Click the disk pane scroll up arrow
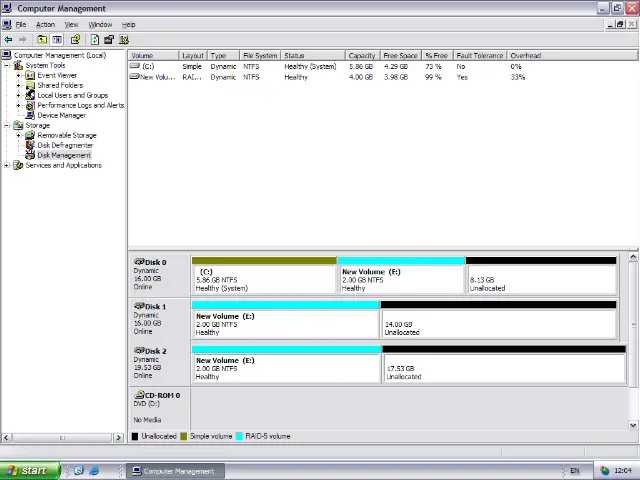This screenshot has width=640, height=480. pyautogui.click(x=633, y=256)
